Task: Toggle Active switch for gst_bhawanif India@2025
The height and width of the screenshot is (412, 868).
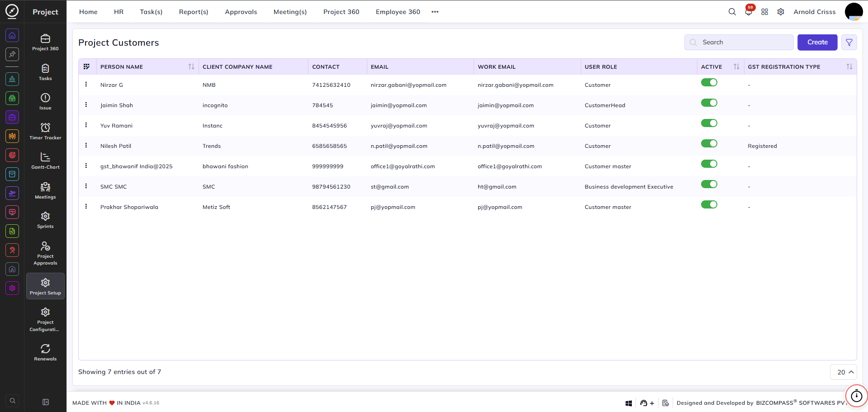Action: [709, 164]
